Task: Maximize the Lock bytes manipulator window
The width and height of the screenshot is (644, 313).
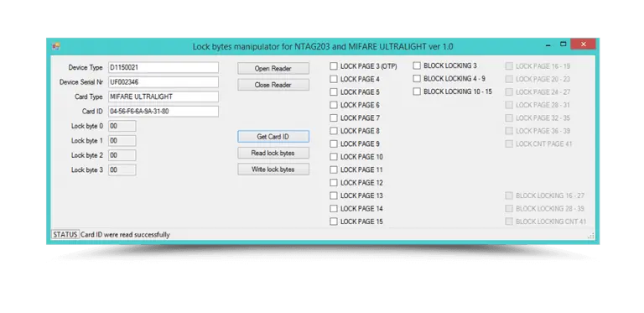Action: [x=563, y=44]
